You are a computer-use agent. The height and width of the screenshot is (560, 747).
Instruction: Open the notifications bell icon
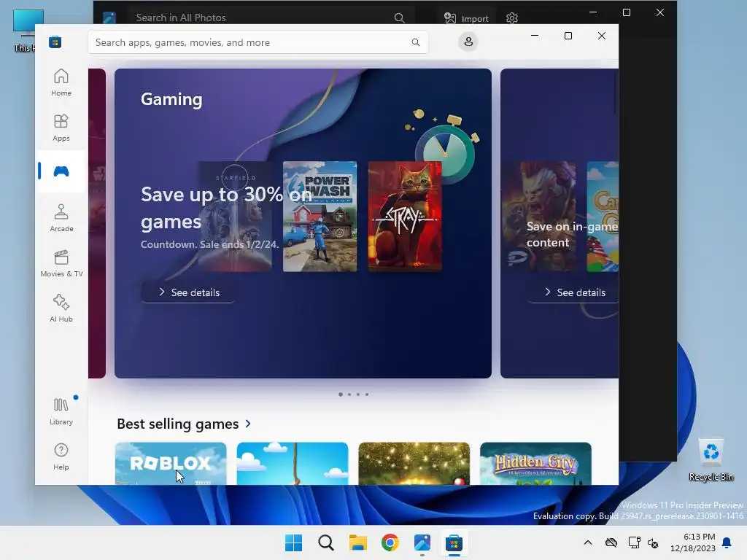pyautogui.click(x=727, y=542)
